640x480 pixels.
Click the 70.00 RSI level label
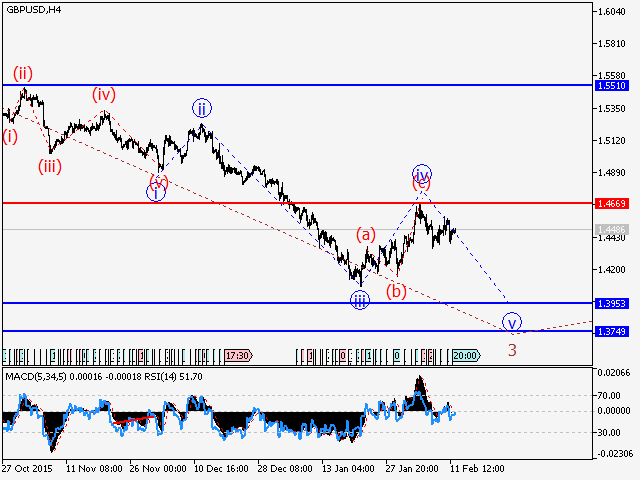[609, 396]
